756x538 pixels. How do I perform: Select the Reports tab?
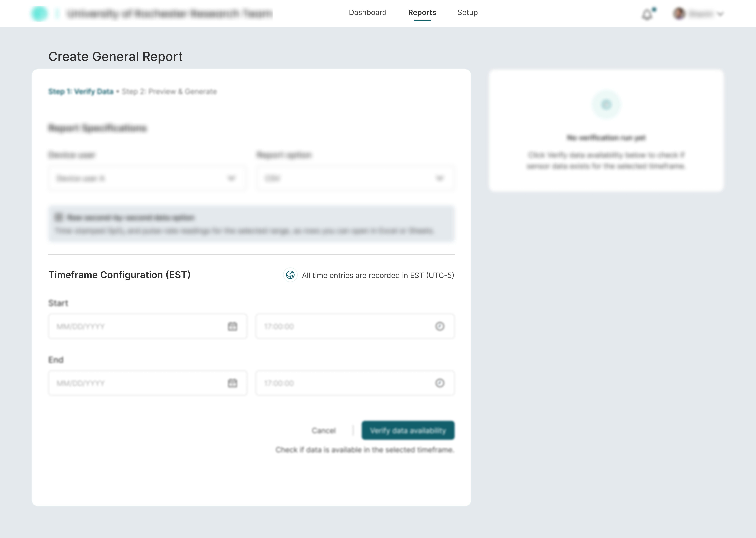coord(422,13)
